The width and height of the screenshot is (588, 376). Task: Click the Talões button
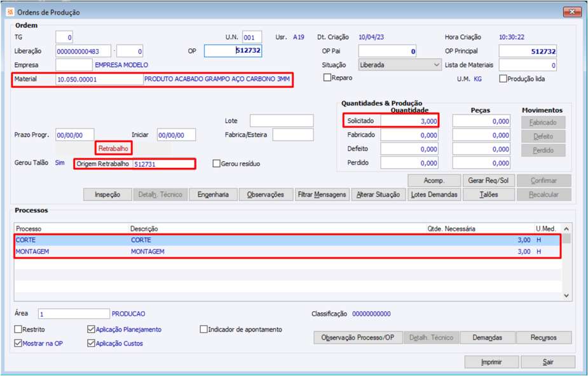(x=489, y=195)
